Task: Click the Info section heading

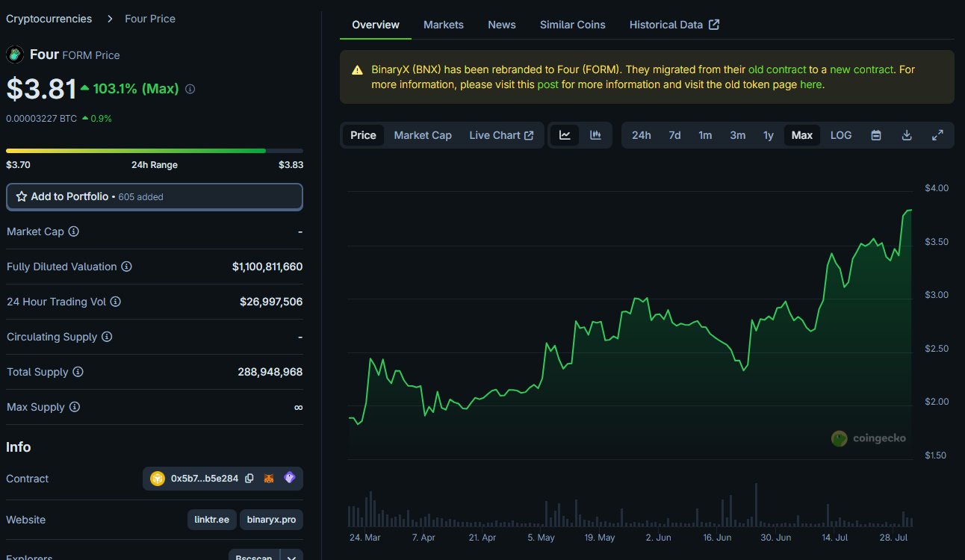Action: 19,447
